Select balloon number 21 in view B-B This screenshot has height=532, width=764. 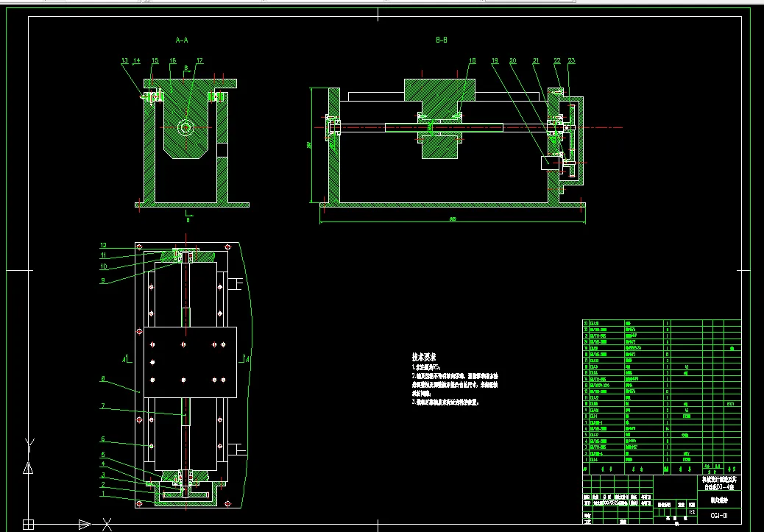tap(536, 61)
